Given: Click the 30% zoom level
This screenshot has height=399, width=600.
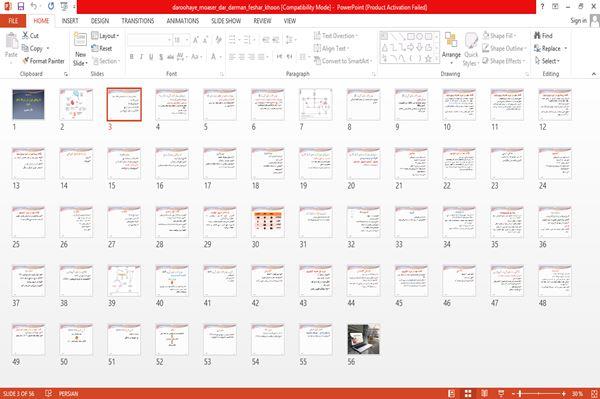Looking at the screenshot, I should point(577,393).
